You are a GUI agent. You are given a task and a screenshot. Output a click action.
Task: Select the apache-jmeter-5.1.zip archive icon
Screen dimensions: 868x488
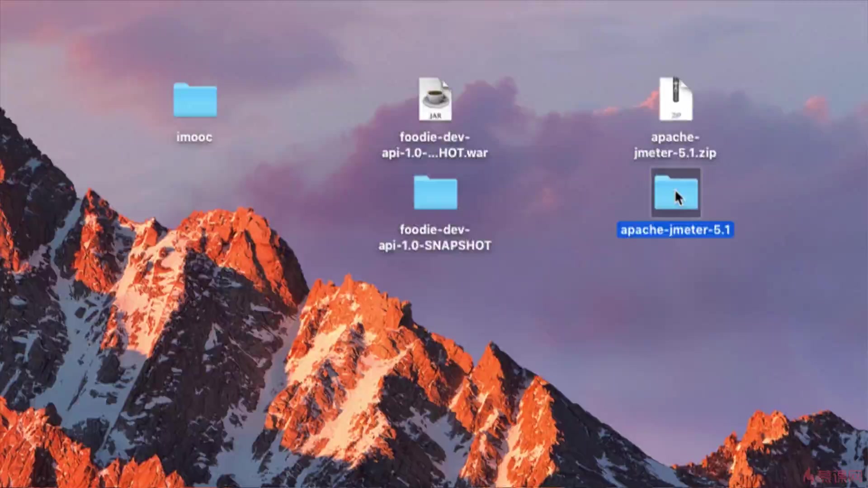click(675, 99)
